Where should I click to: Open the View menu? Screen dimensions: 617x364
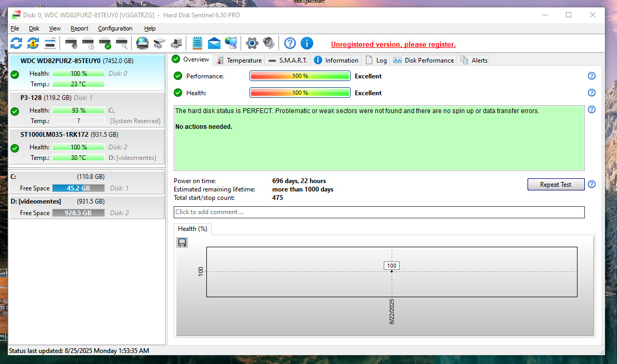55,28
